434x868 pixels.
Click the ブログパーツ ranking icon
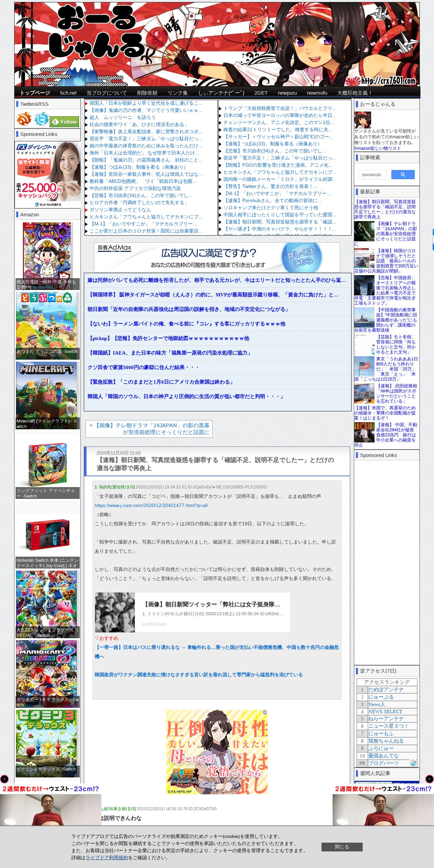pos(413,763)
